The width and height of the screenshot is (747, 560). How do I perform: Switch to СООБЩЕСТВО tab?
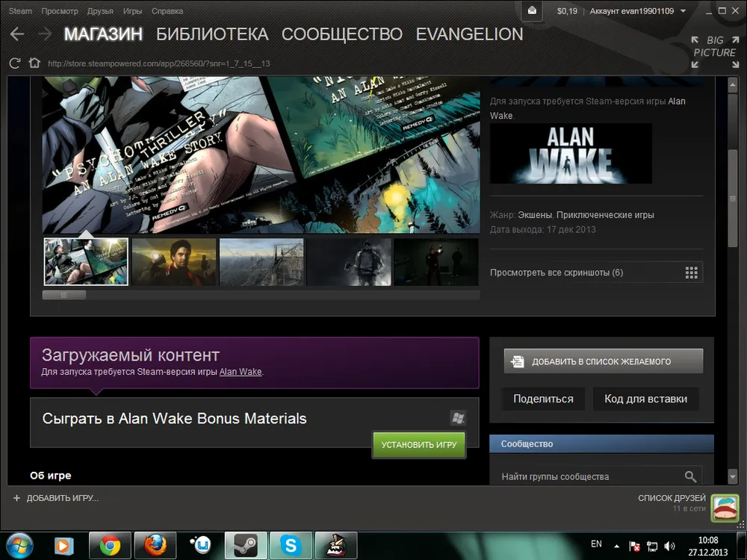[x=341, y=34]
